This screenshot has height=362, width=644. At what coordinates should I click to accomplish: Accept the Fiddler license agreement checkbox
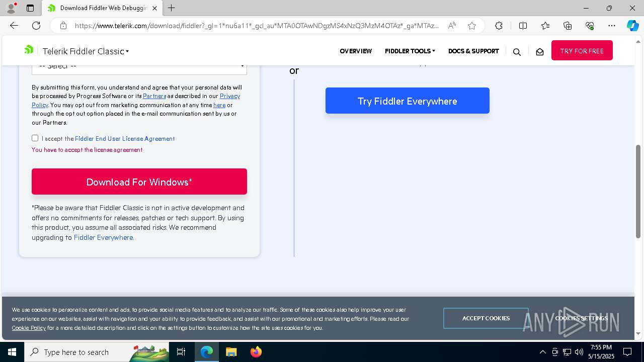coord(35,138)
